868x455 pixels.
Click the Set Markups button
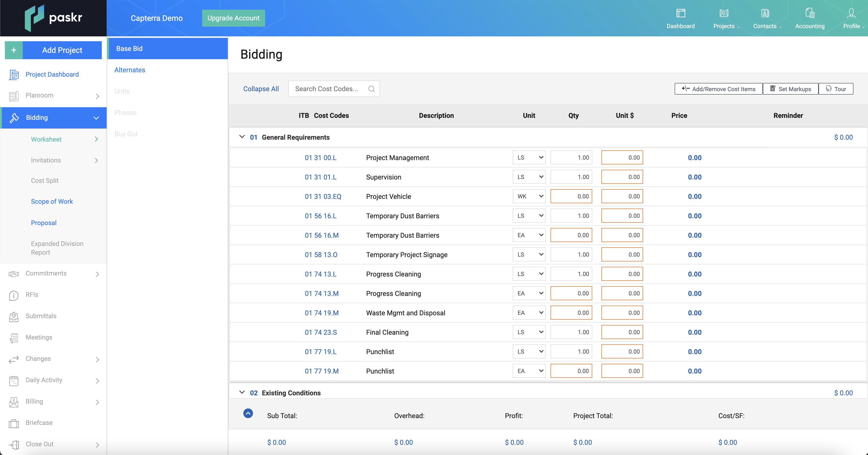pos(790,89)
